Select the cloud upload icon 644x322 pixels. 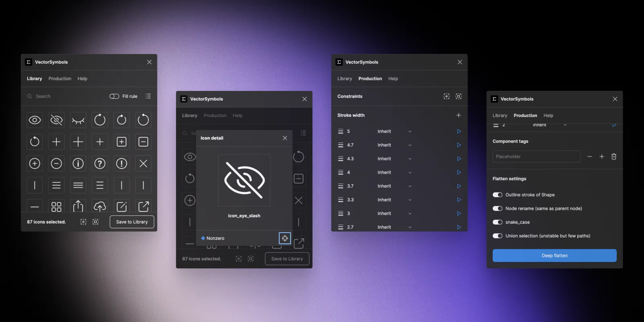point(100,206)
